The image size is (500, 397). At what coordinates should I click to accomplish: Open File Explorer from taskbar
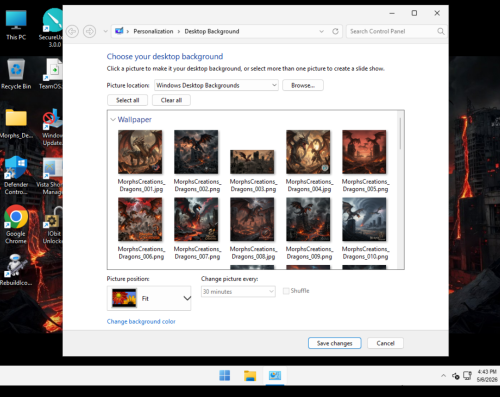tap(250, 375)
